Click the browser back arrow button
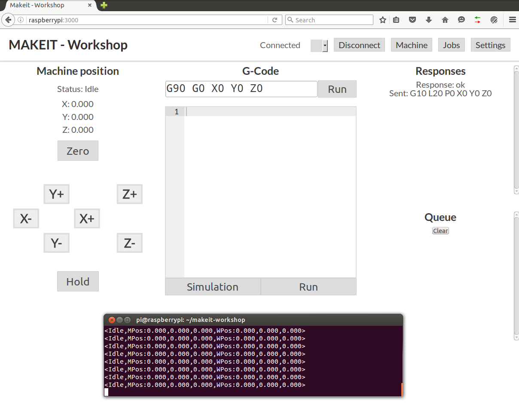The image size is (519, 420). [x=8, y=20]
